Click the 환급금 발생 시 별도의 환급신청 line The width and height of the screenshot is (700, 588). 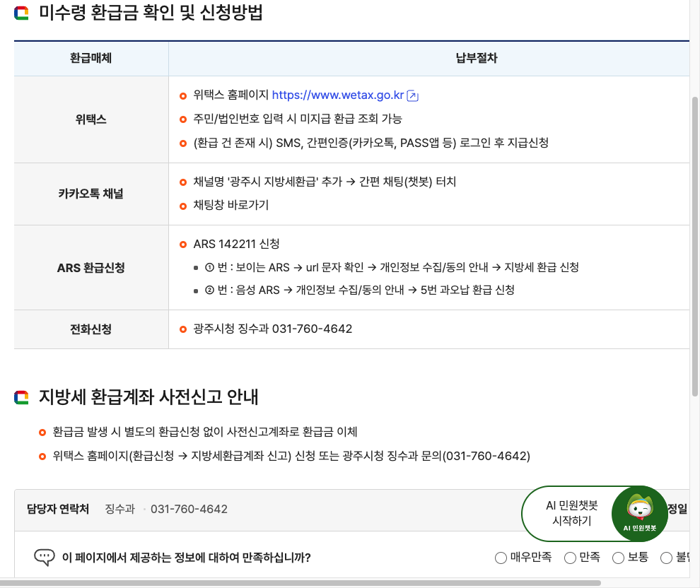205,432
